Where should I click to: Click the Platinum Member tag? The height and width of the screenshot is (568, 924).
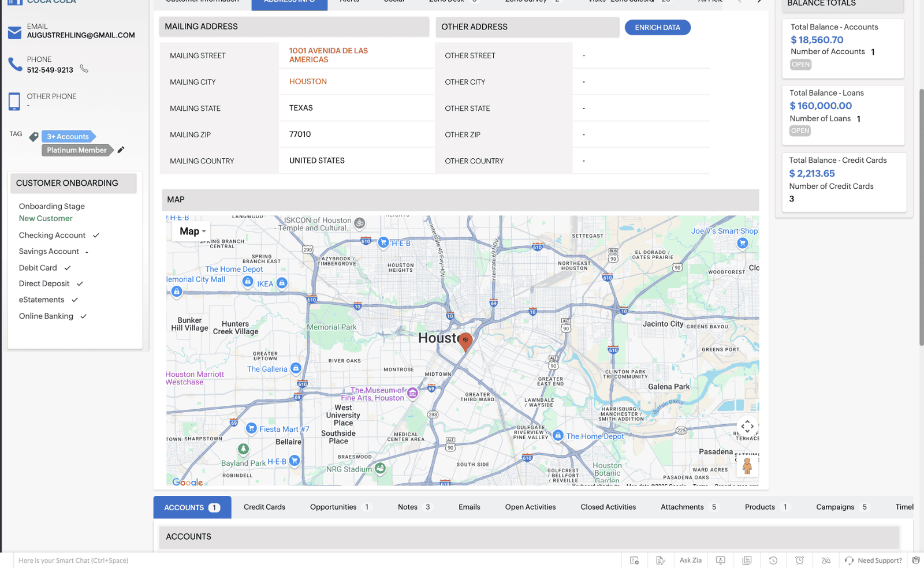point(77,150)
